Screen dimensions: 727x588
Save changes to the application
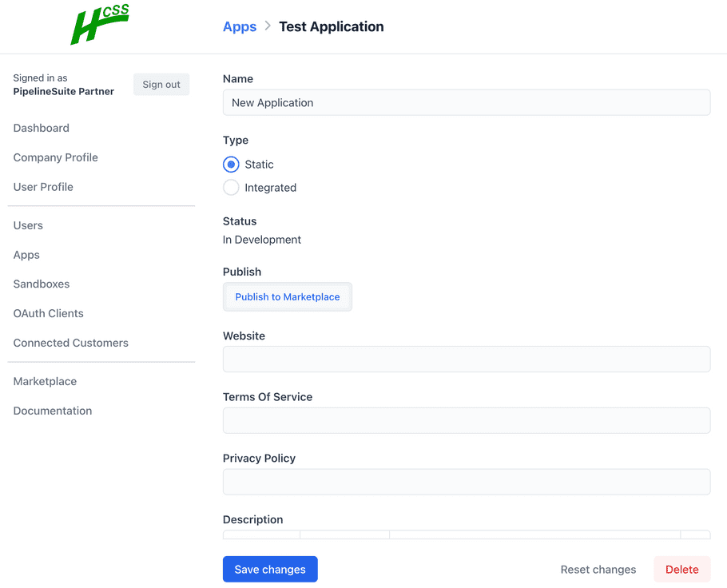[270, 569]
